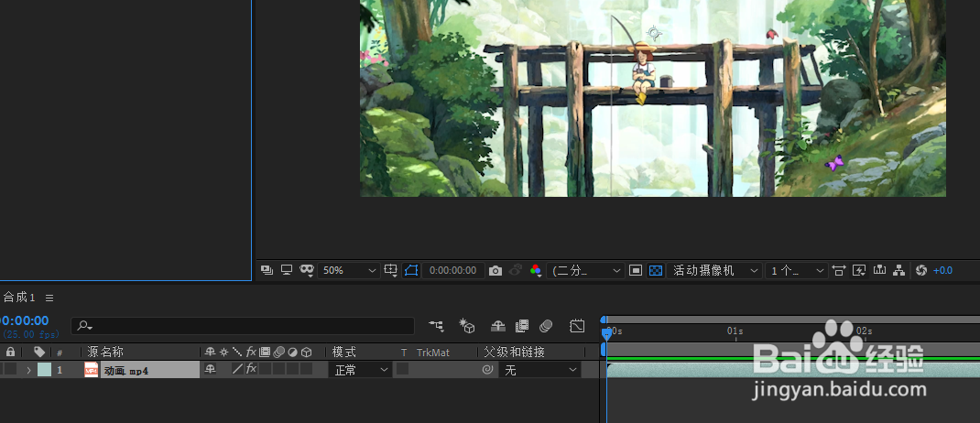Viewport: 980px width, 423px height.
Task: Open the 活动摄像机 camera view dropdown
Action: 713,270
